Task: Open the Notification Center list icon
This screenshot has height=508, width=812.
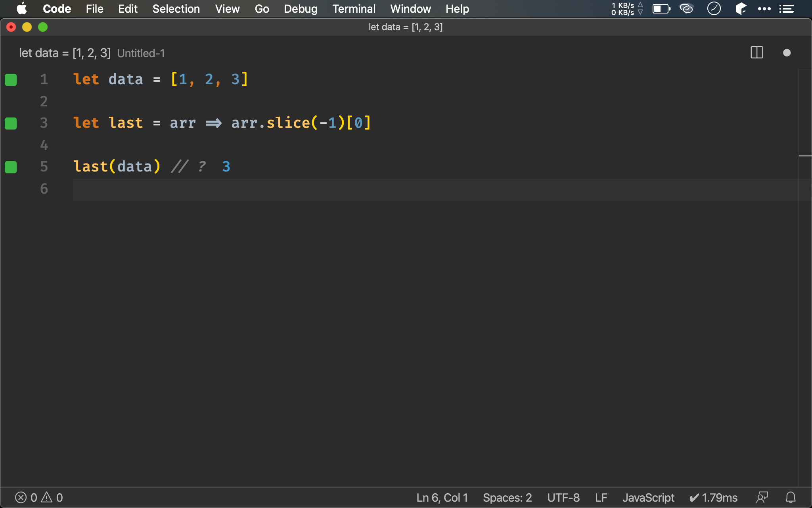Action: point(786,9)
